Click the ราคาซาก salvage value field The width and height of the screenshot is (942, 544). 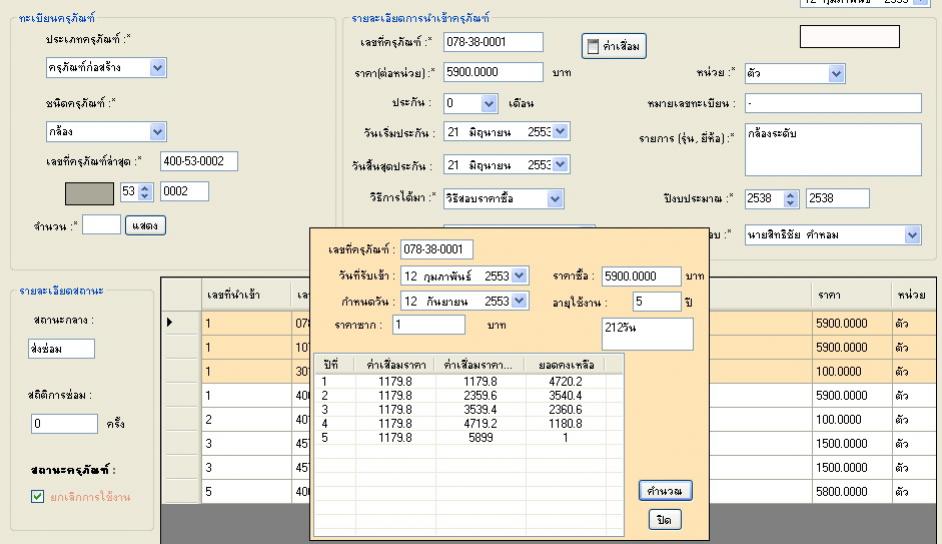click(x=428, y=326)
